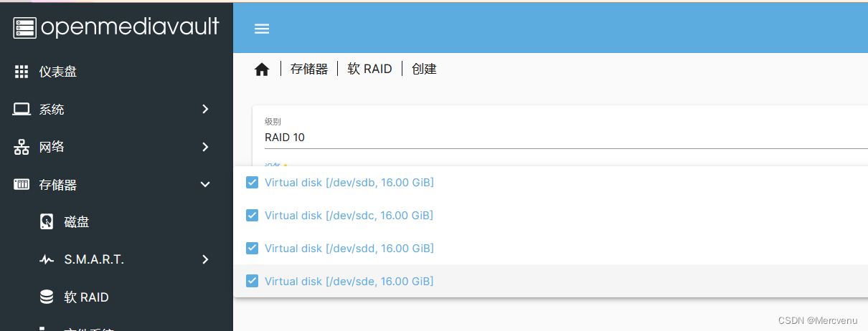Open 磁盘 under storage
This screenshot has width=868, height=331.
pos(77,222)
